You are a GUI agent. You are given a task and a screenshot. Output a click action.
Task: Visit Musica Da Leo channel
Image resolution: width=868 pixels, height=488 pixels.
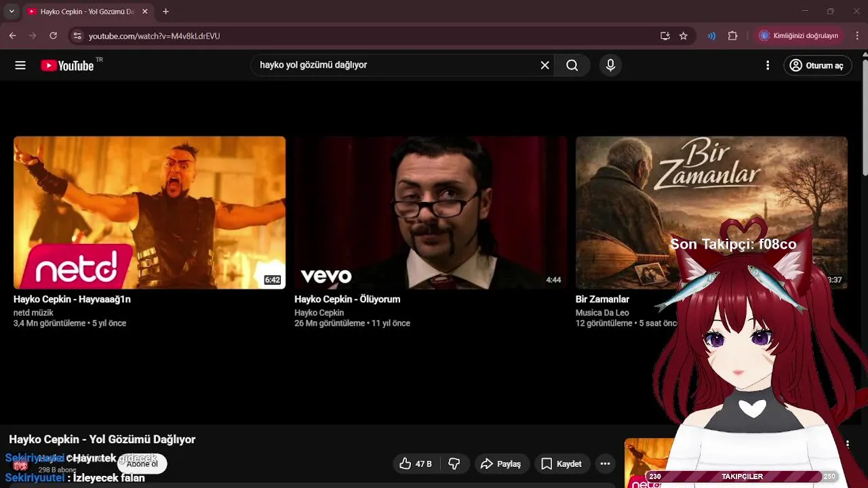click(x=602, y=312)
